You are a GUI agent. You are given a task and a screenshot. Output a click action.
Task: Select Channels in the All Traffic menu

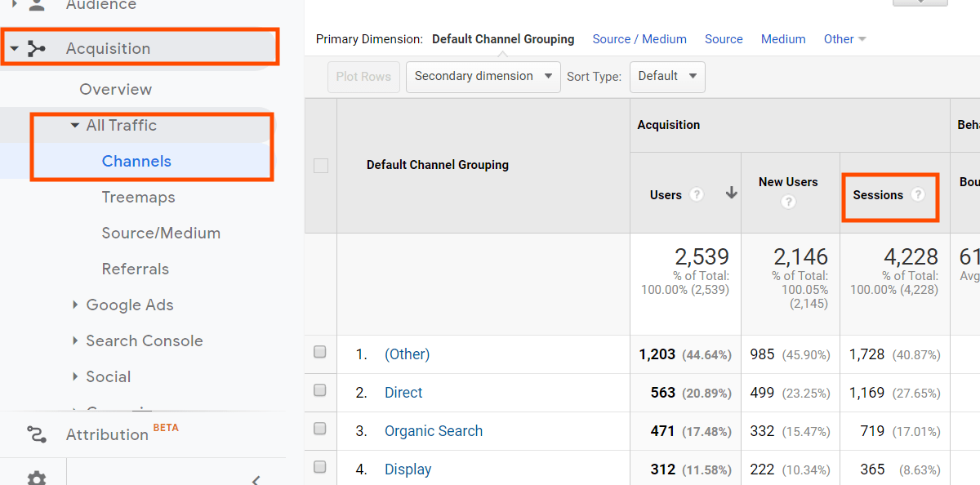coord(136,161)
